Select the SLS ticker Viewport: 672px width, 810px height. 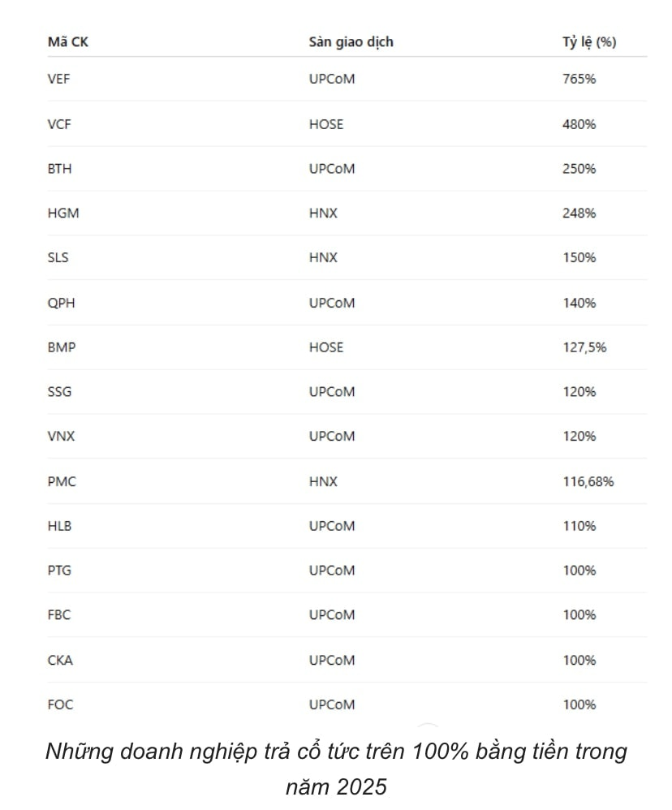coord(58,258)
